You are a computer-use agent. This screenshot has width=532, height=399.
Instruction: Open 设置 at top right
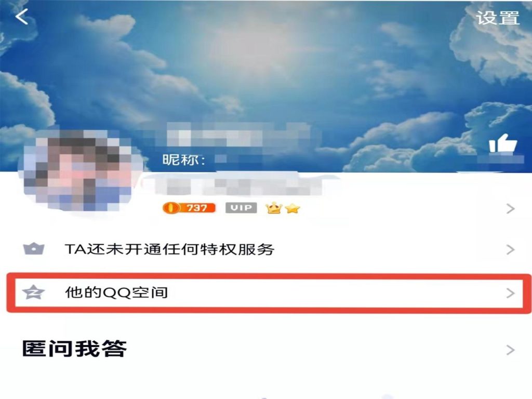tap(498, 18)
